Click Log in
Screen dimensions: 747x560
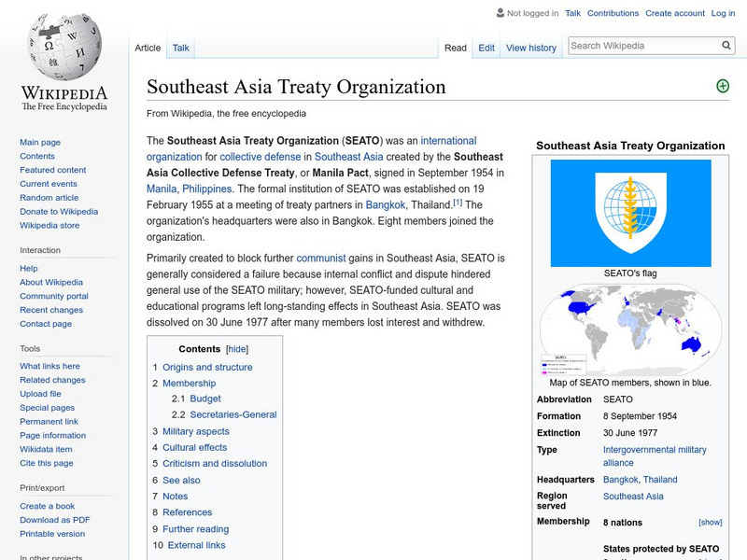[723, 13]
